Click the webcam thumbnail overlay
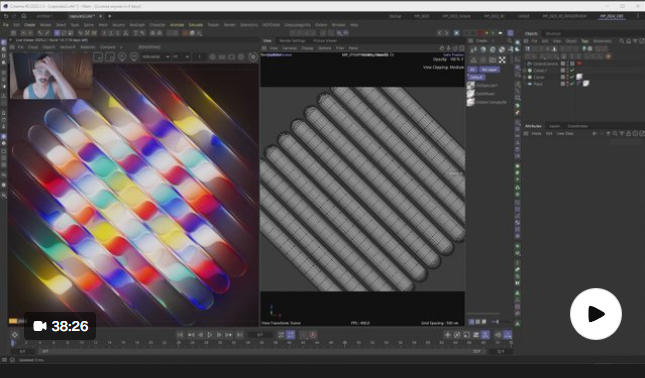The image size is (645, 378). [51, 76]
